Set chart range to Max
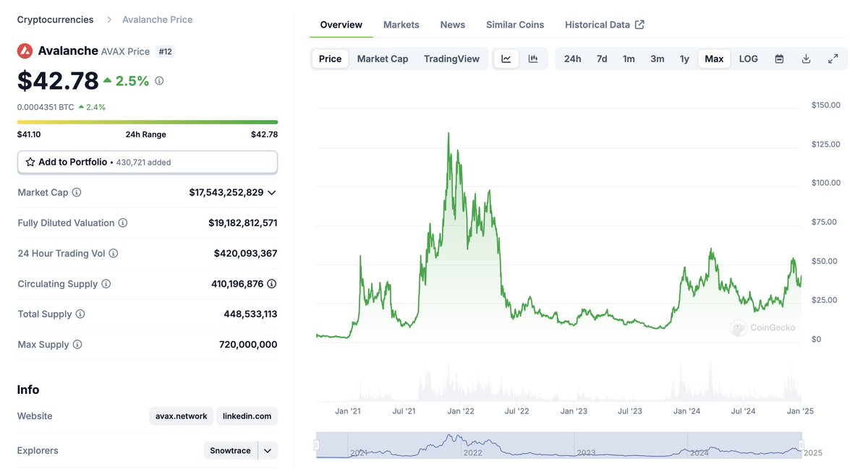 click(x=714, y=59)
